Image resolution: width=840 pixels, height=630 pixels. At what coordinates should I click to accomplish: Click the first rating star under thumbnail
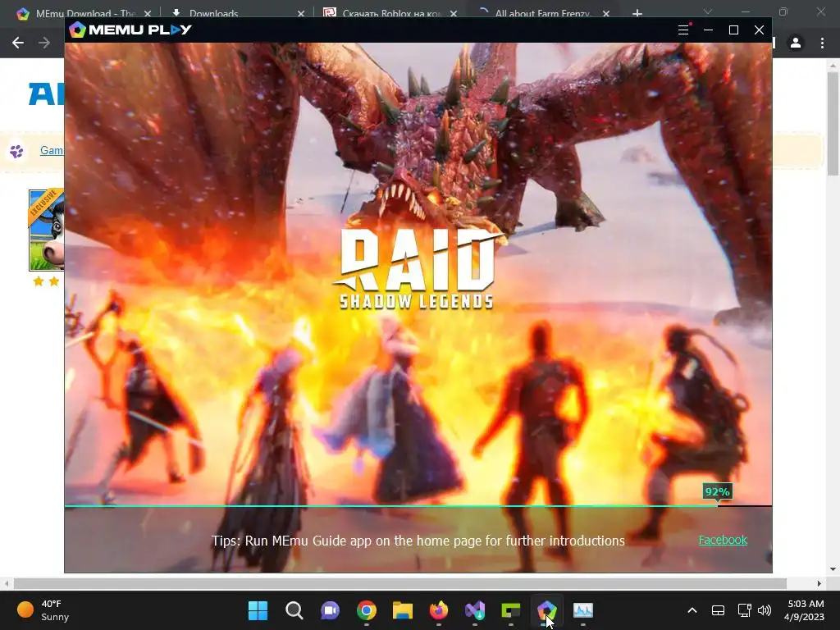[x=39, y=281]
